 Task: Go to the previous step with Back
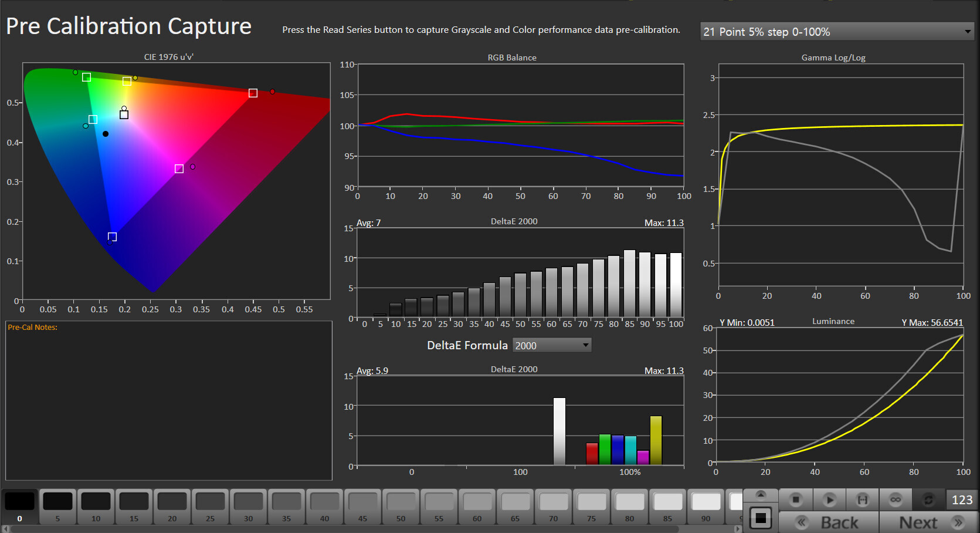[829, 522]
